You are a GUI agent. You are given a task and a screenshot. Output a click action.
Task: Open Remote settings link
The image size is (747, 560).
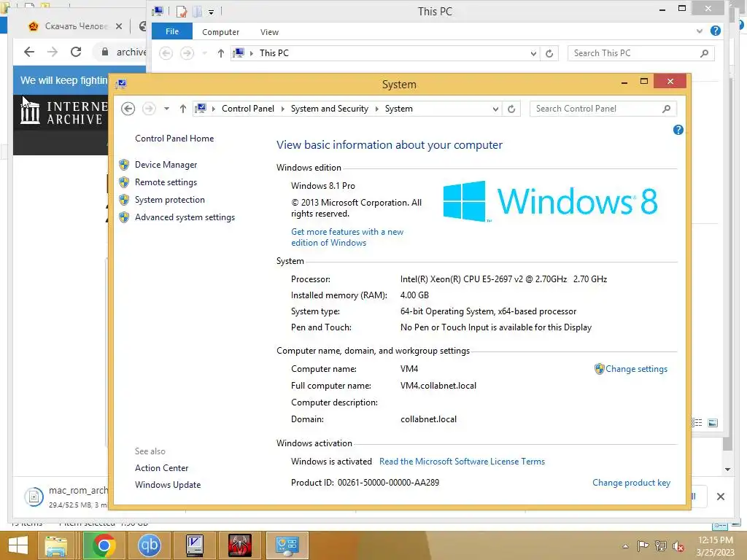pyautogui.click(x=166, y=182)
